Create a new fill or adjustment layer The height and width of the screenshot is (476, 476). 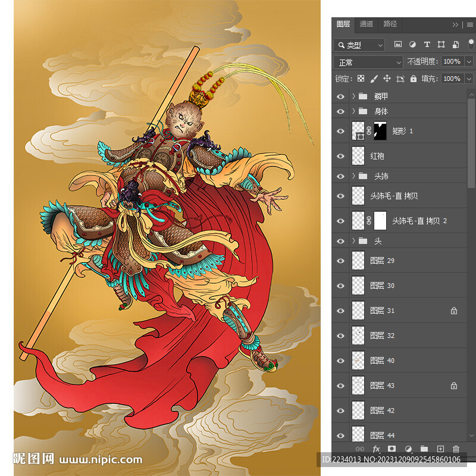pos(408,449)
